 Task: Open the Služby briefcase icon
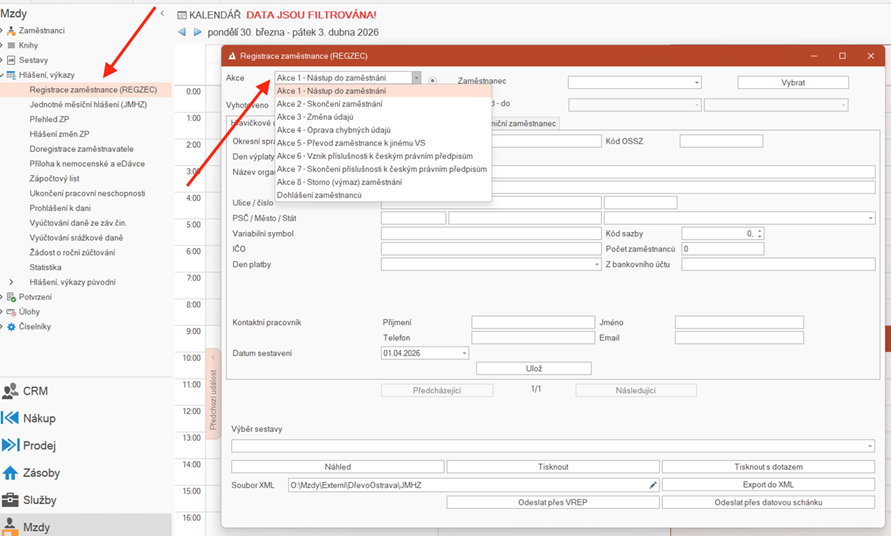click(x=11, y=500)
